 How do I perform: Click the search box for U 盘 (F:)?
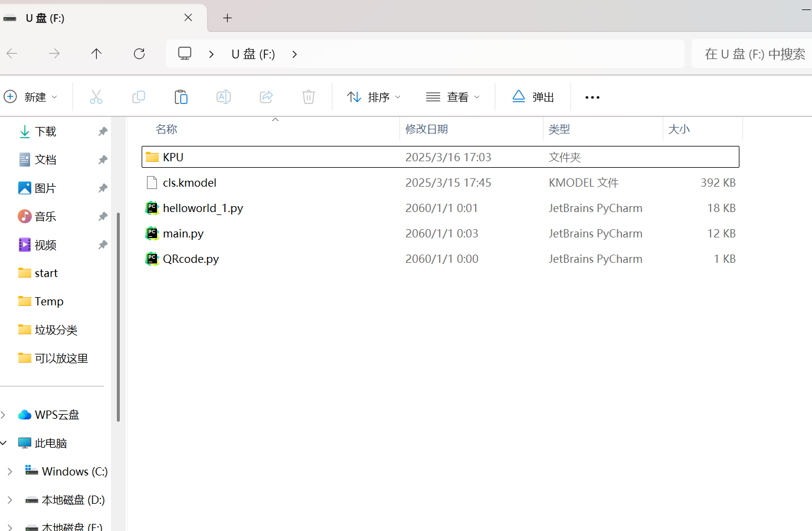click(x=754, y=54)
